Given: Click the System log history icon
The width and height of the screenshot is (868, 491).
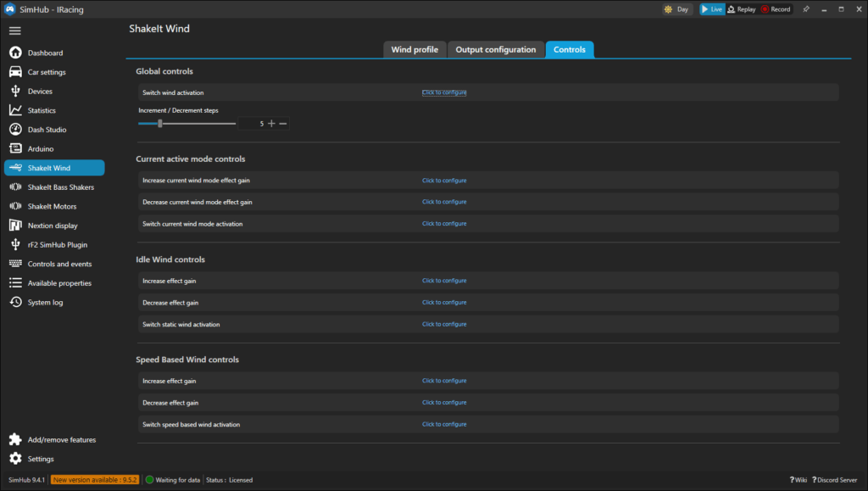Looking at the screenshot, I should tap(15, 302).
